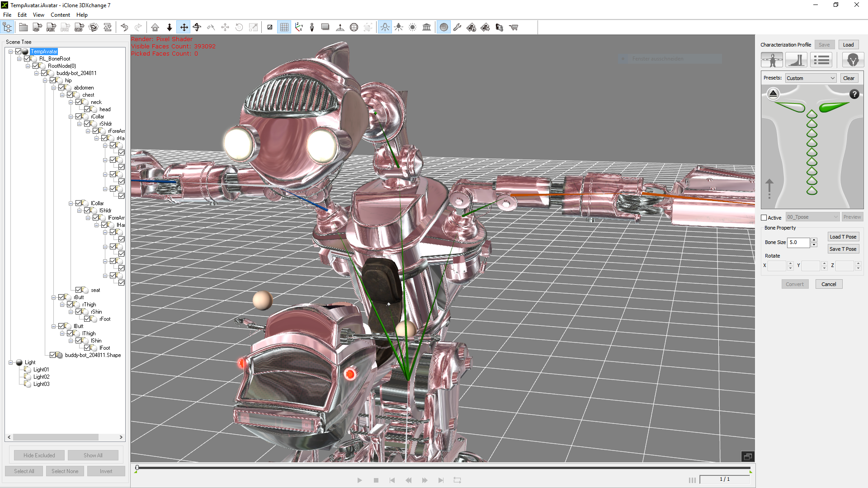The height and width of the screenshot is (488, 868).
Task: Click the eject arrow icon in the mapping panel
Action: (x=773, y=94)
